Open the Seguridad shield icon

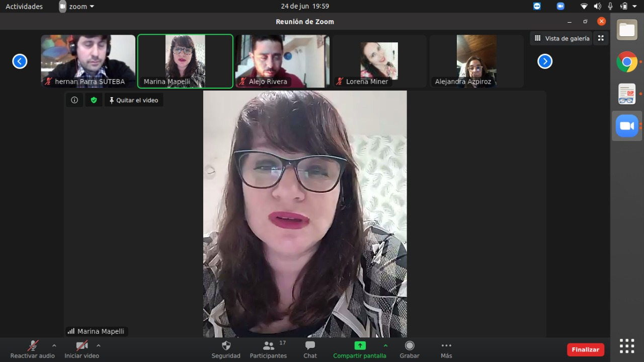[226, 346]
